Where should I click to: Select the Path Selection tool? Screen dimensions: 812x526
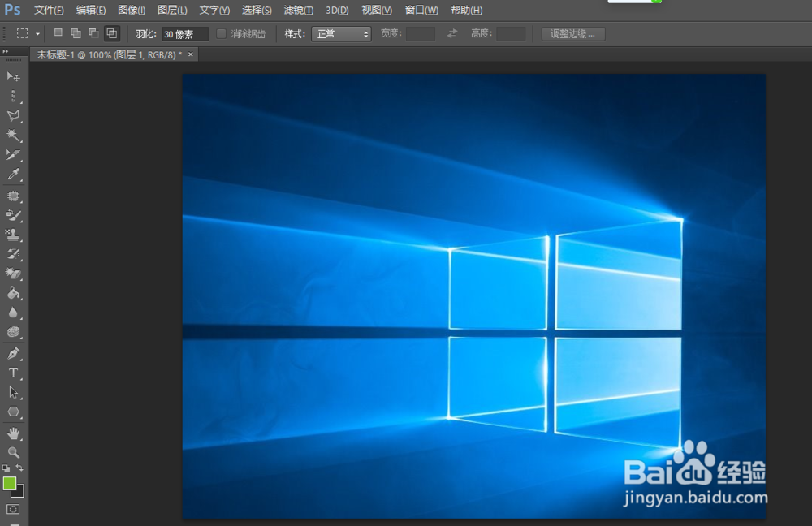(x=14, y=392)
